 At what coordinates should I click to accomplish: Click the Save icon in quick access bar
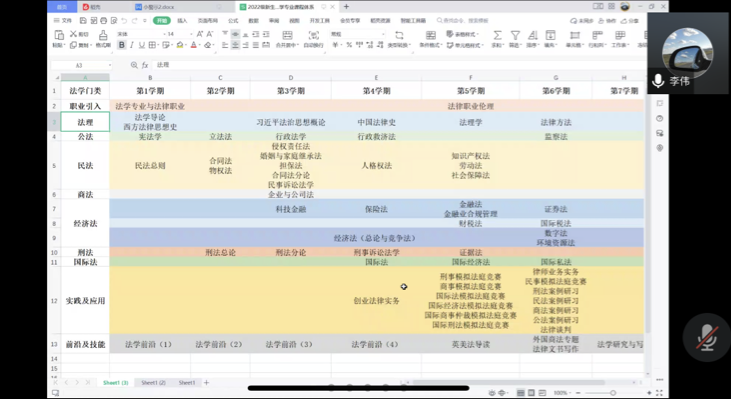[83, 21]
